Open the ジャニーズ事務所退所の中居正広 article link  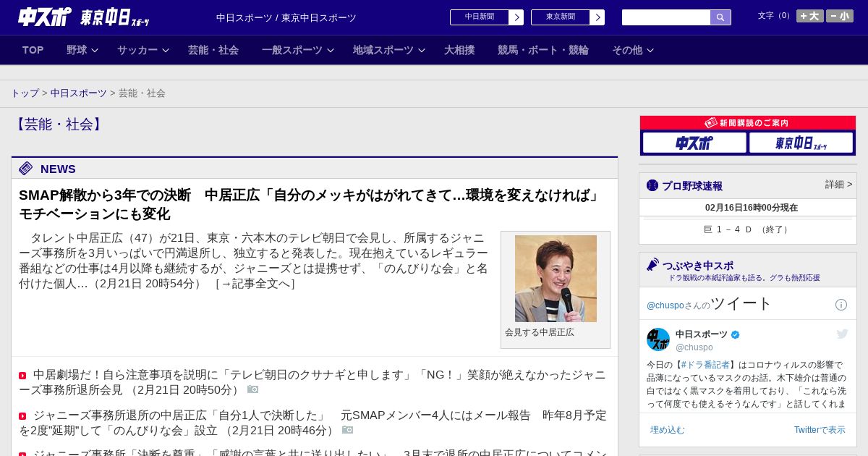click(x=312, y=423)
